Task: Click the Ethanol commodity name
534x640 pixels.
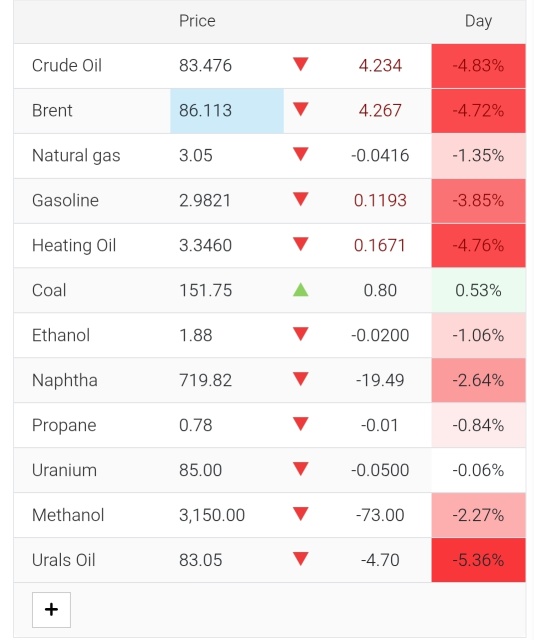Action: click(x=61, y=336)
